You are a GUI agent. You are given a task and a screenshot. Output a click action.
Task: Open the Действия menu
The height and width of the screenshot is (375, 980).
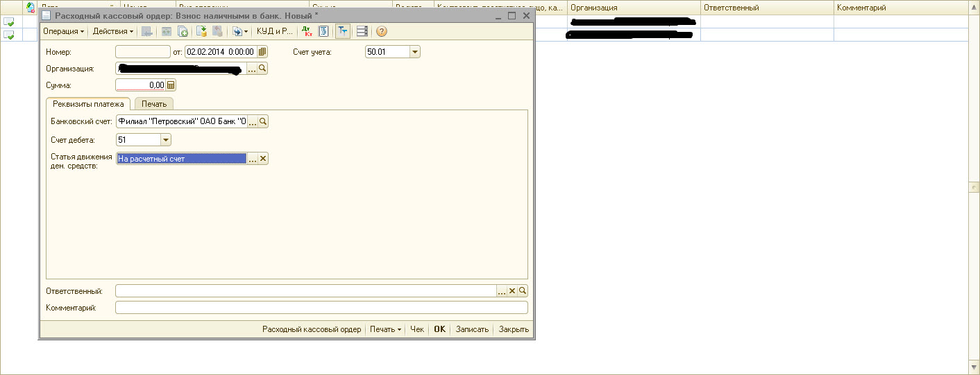(112, 31)
